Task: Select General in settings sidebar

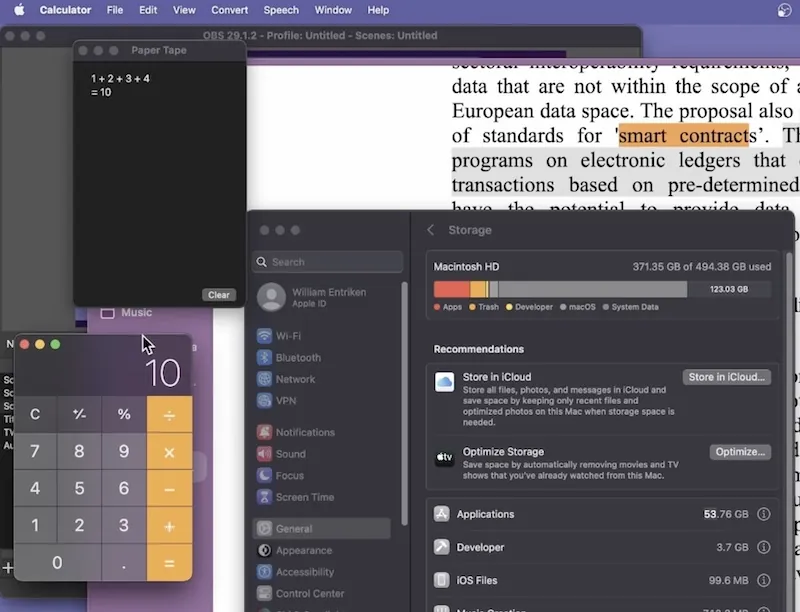Action: (x=321, y=529)
